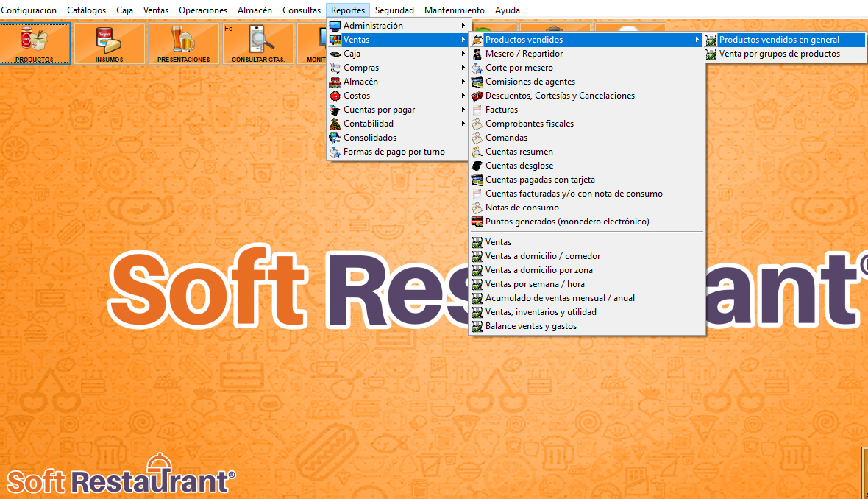Click the Compras shopping cart icon
Image resolution: width=868 pixels, height=499 pixels.
[335, 68]
